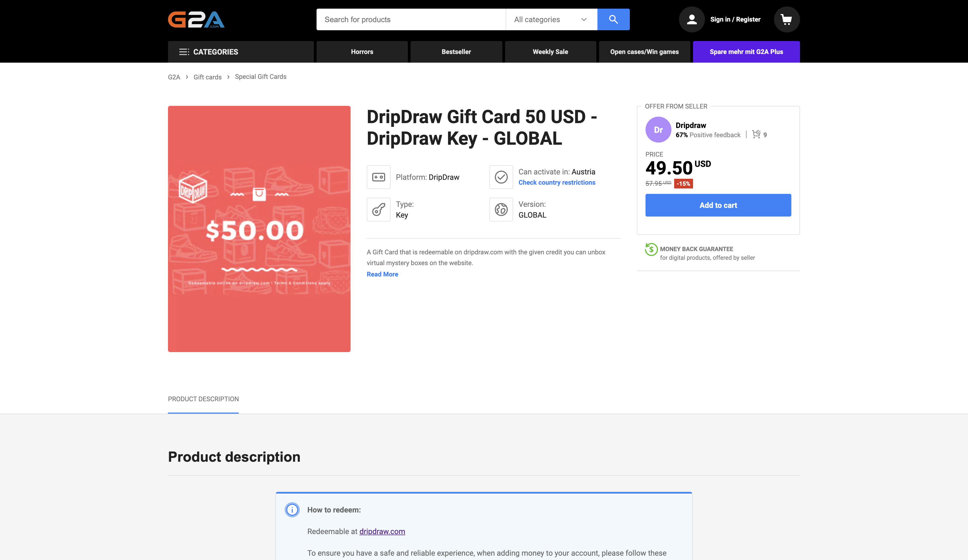Click the 67% Positive feedback text
The width and height of the screenshot is (968, 560).
click(x=708, y=135)
